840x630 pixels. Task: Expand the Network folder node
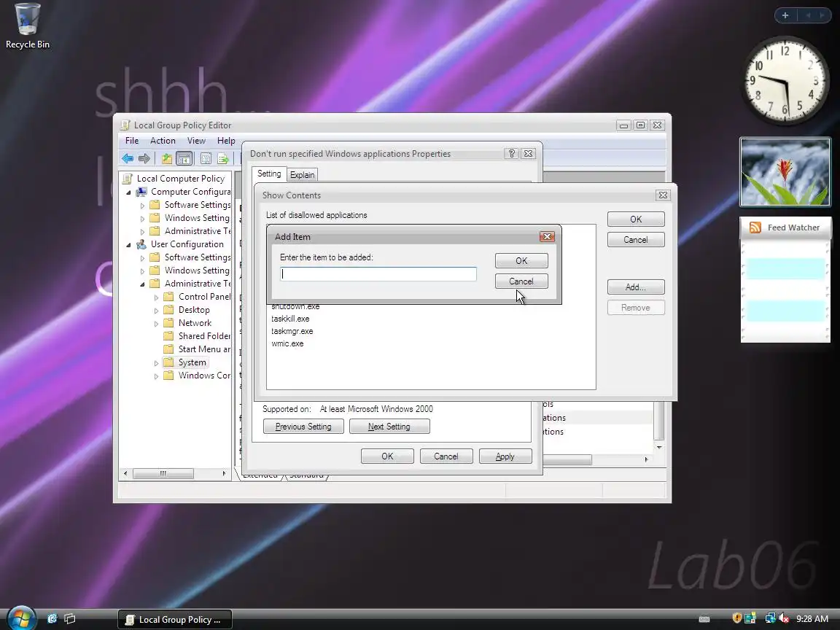(157, 324)
